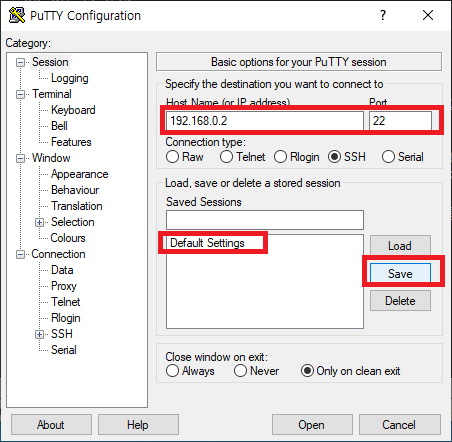
Task: Select the Serial connection type radio
Action: [388, 157]
